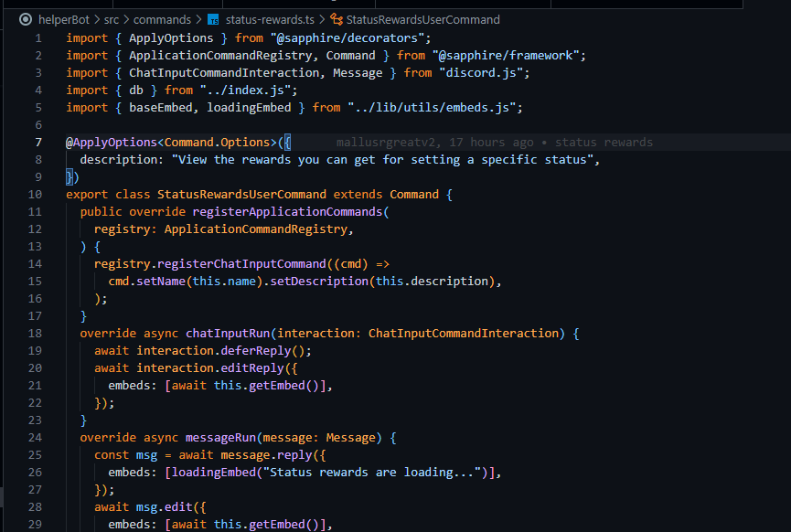Click 'registerApplicationCommands' method name

[x=287, y=211]
